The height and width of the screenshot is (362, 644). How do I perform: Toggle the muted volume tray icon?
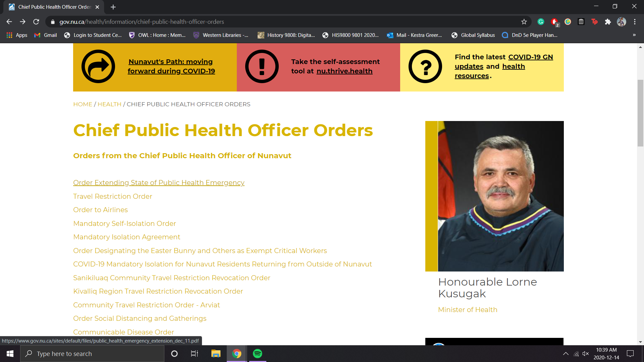coord(586,354)
